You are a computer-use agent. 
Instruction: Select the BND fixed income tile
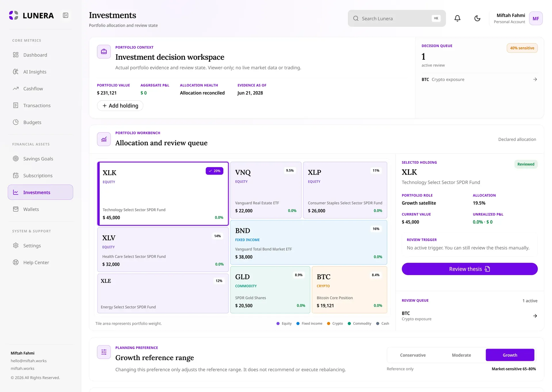[309, 242]
